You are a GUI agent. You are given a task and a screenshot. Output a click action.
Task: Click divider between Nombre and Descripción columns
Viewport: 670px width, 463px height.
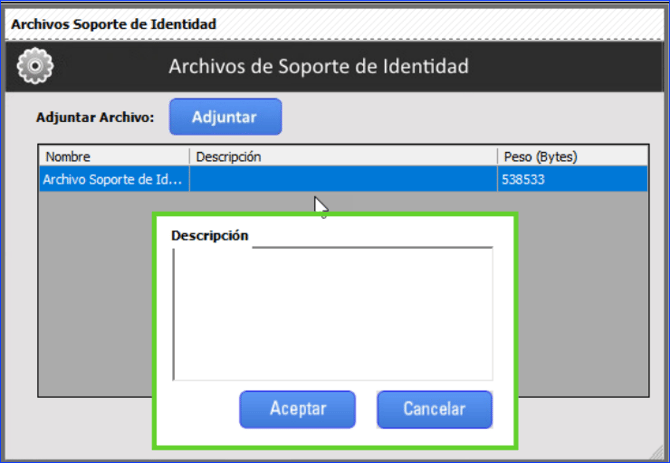click(189, 156)
